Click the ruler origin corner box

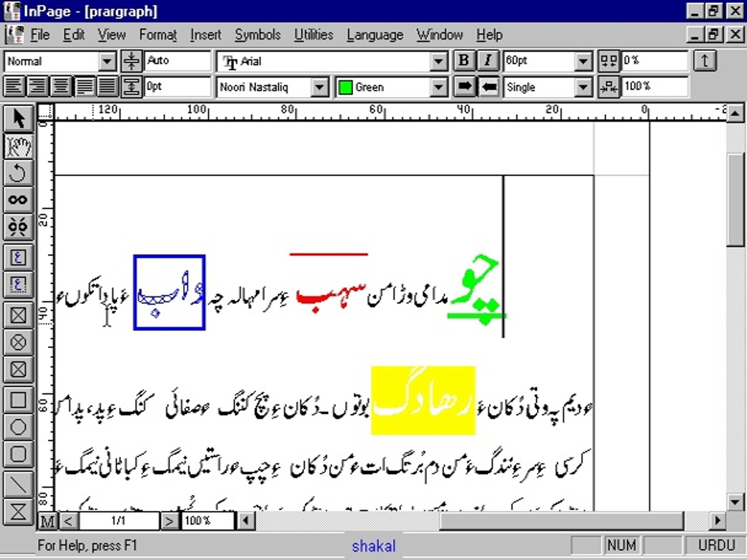pyautogui.click(x=46, y=111)
